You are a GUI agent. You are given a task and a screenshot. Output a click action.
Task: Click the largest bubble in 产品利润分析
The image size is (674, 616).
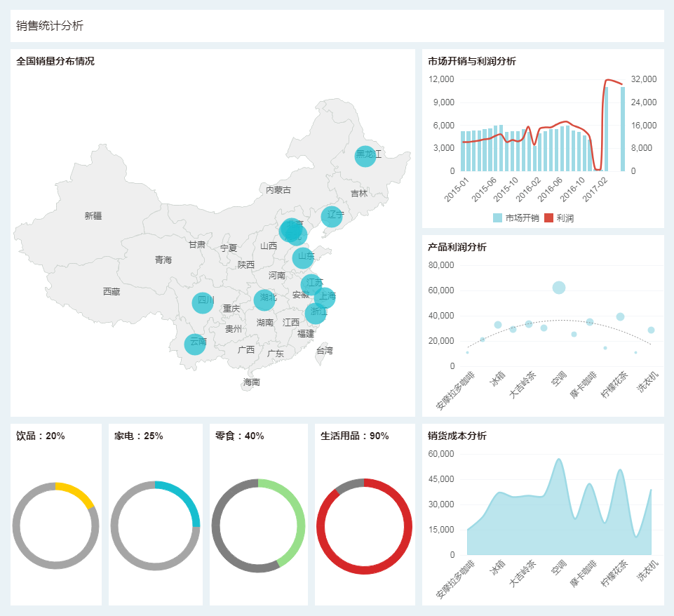(x=558, y=287)
